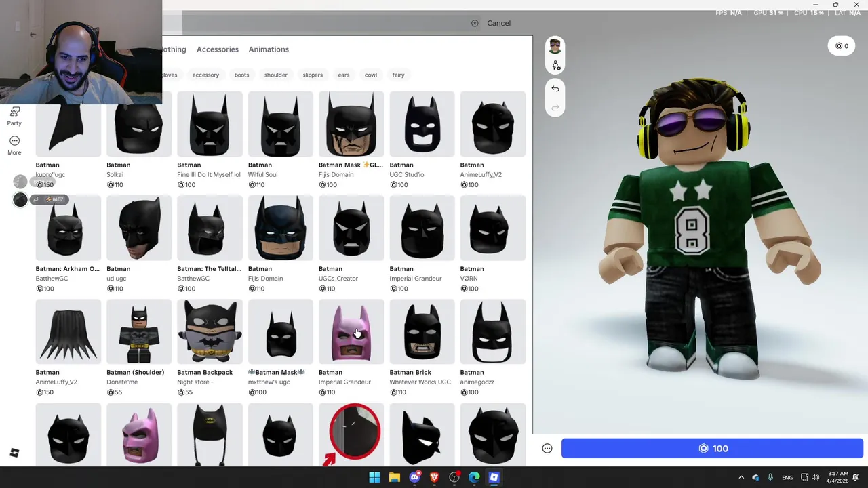
Task: Open Batman: The Telltale item thumbnail
Action: [x=210, y=228]
